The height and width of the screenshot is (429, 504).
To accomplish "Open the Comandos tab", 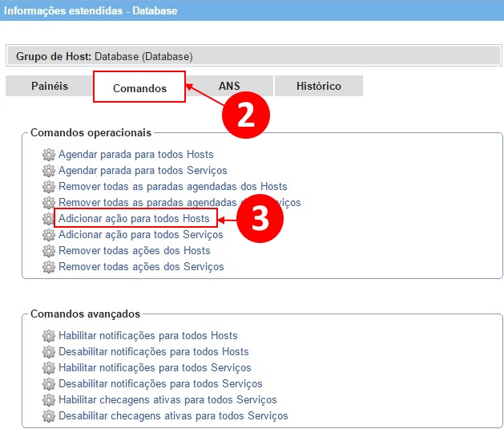I will click(x=139, y=87).
